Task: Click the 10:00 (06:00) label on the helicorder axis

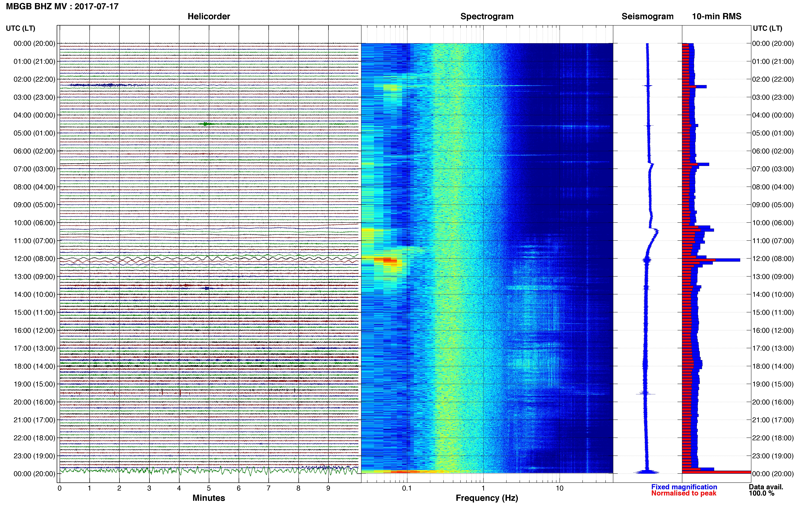Action: 34,223
